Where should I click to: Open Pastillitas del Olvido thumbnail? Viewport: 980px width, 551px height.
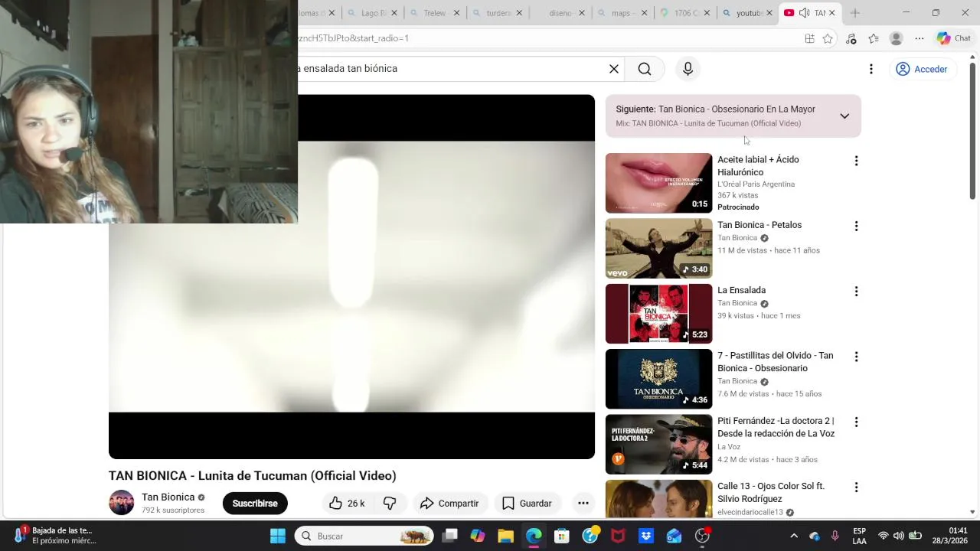click(658, 379)
